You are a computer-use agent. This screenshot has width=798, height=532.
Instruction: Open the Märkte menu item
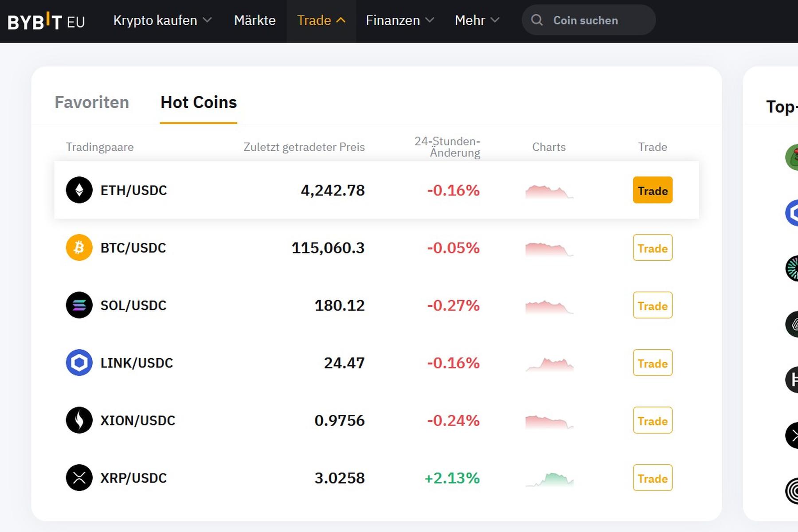tap(255, 20)
